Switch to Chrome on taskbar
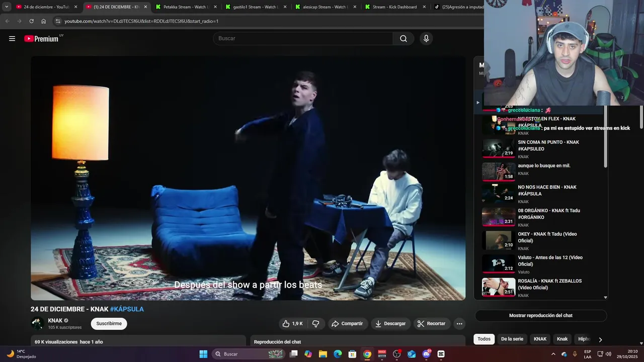This screenshot has height=362, width=644. click(367, 354)
